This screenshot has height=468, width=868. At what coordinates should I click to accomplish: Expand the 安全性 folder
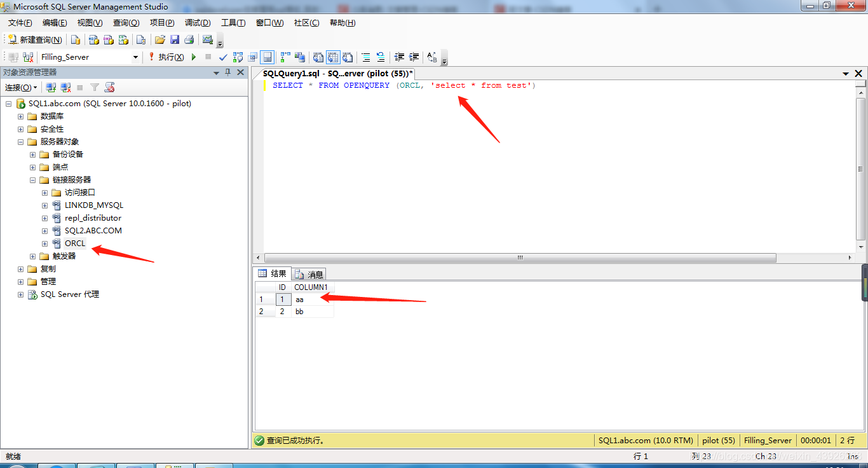click(x=21, y=129)
